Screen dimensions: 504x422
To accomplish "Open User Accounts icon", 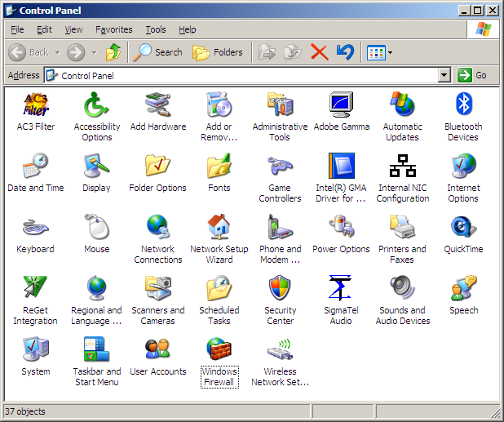I will click(x=158, y=349).
